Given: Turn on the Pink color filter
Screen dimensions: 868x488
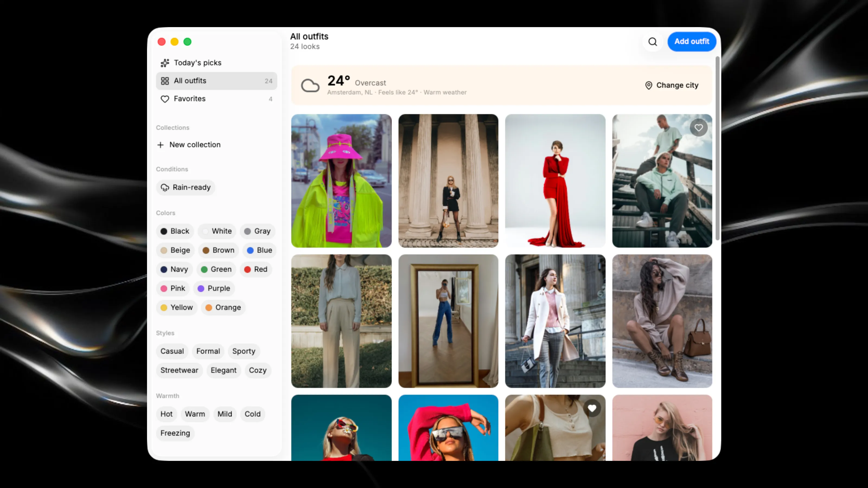Looking at the screenshot, I should [x=173, y=289].
